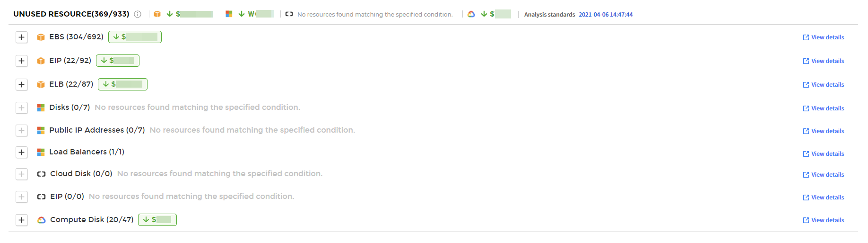
Task: Click the Azure icon in the header summary
Action: (x=229, y=14)
